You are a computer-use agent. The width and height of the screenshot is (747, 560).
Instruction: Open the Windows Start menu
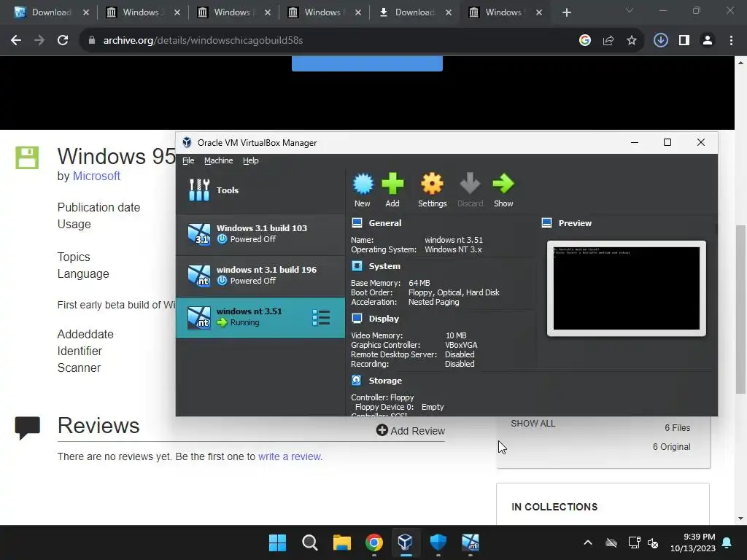(x=277, y=542)
